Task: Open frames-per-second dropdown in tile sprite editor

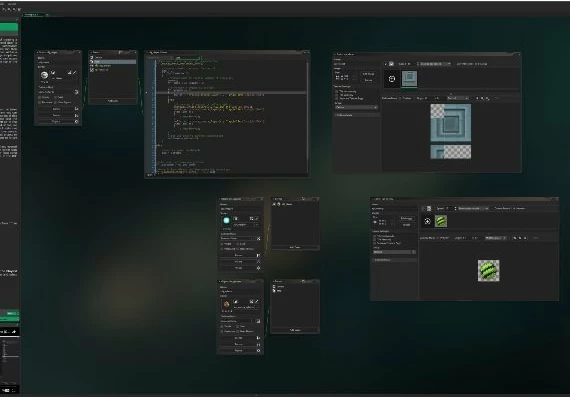Action: 434,64
